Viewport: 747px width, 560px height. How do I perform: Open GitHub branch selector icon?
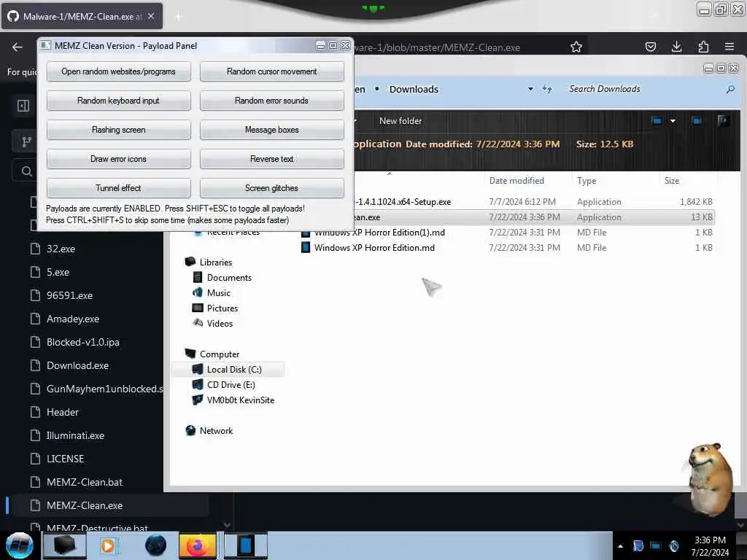click(x=27, y=141)
